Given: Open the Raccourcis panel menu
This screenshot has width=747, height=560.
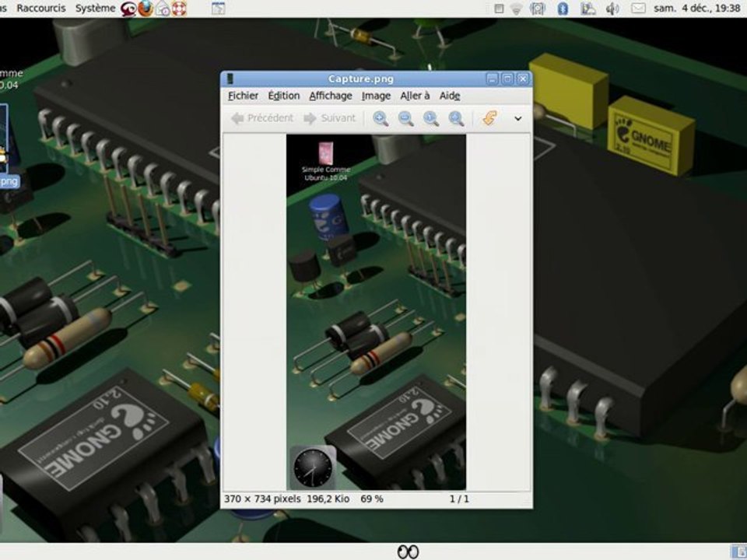Looking at the screenshot, I should tap(41, 8).
